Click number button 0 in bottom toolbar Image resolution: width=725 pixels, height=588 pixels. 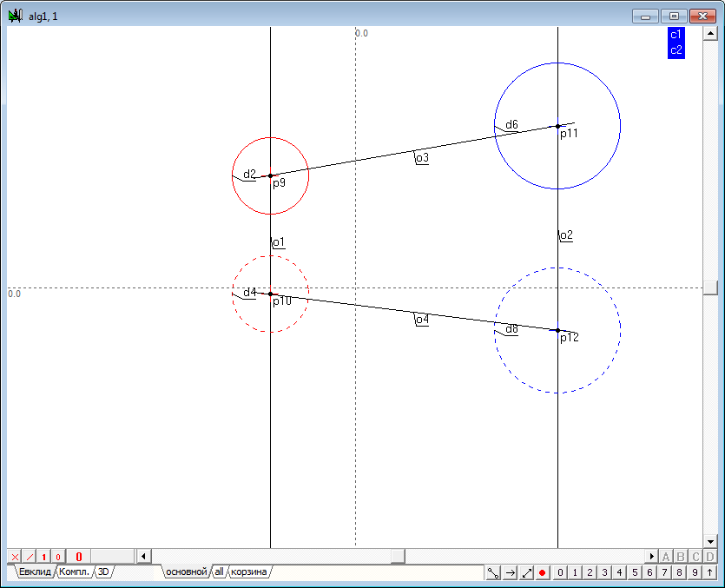pyautogui.click(x=560, y=572)
